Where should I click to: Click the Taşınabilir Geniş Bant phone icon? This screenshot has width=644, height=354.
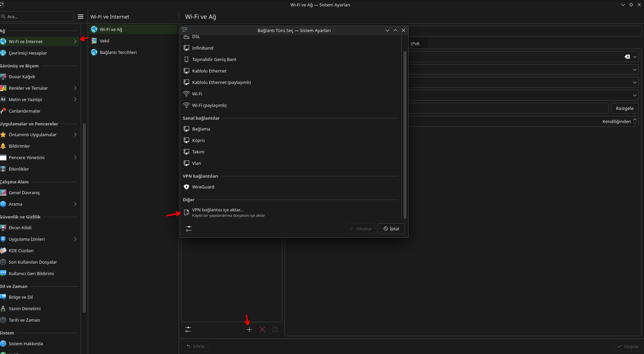[186, 59]
